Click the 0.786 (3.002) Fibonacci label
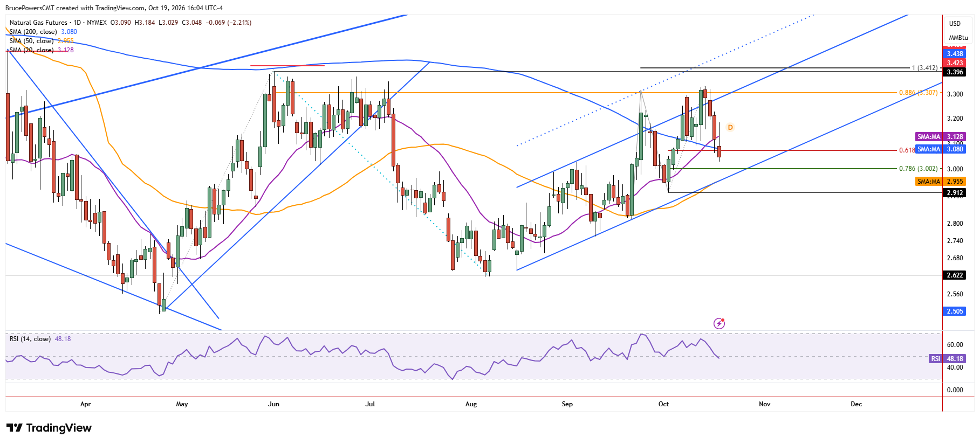The height and width of the screenshot is (444, 980). point(918,169)
